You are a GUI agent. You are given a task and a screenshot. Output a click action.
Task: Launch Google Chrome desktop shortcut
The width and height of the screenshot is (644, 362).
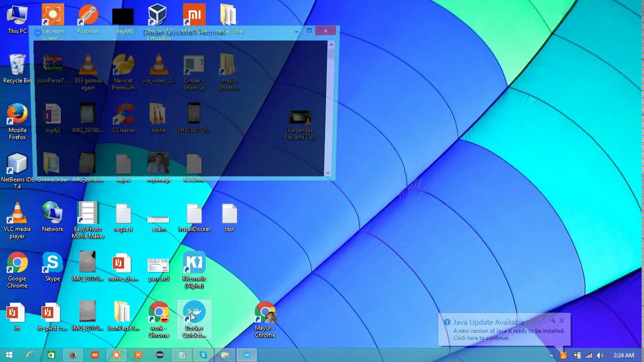point(17,270)
